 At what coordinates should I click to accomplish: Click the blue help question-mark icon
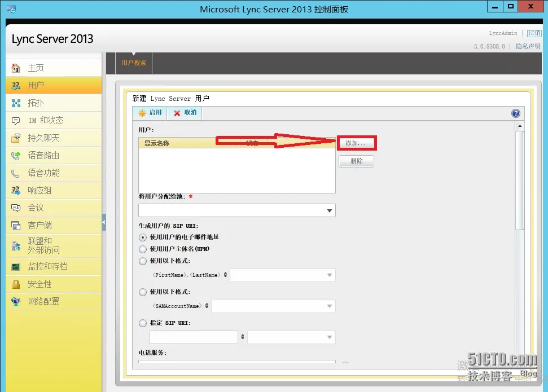515,113
